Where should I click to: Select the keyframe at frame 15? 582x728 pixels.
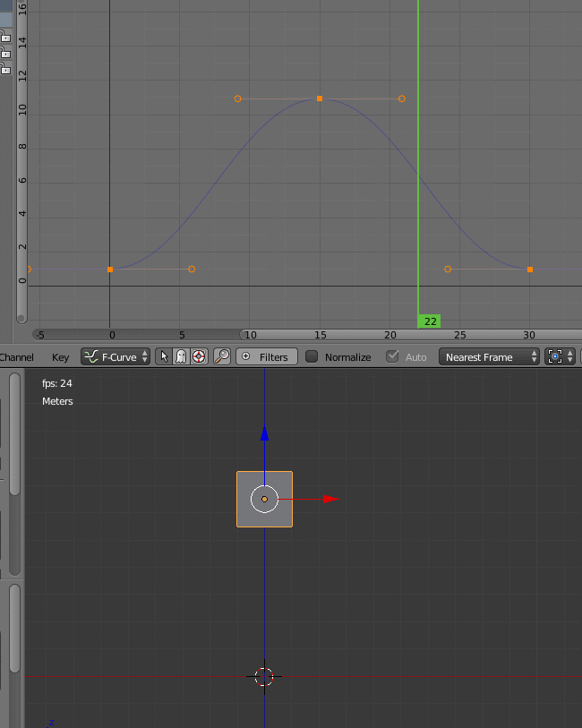click(x=320, y=98)
